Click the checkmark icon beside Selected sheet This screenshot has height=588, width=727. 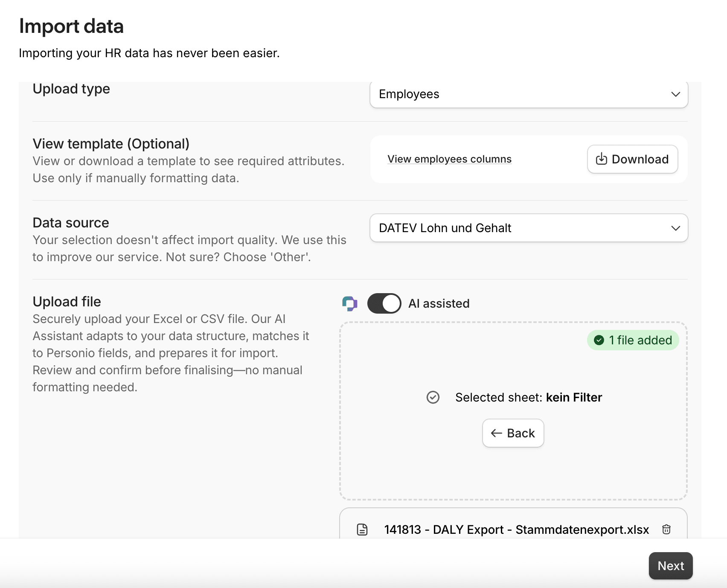point(433,397)
